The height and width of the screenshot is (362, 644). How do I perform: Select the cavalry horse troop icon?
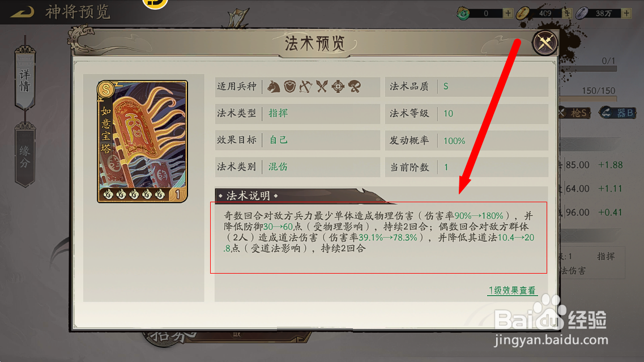pos(274,87)
